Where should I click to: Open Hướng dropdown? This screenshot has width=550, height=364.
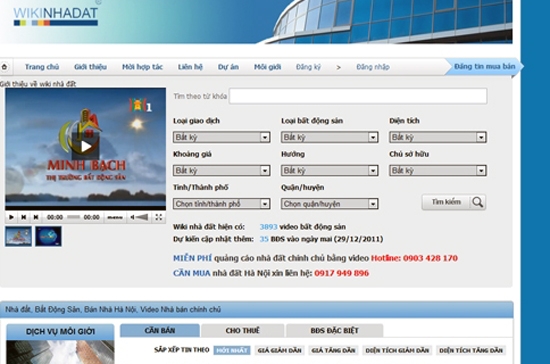(329, 170)
